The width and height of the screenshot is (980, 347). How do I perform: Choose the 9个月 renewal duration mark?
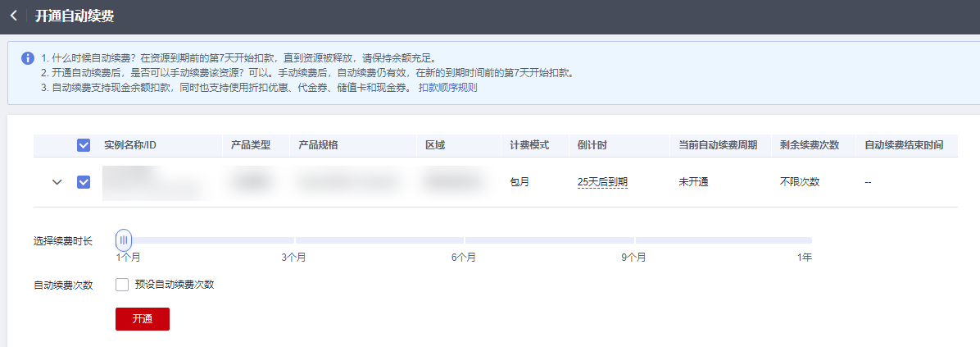pyautogui.click(x=633, y=257)
